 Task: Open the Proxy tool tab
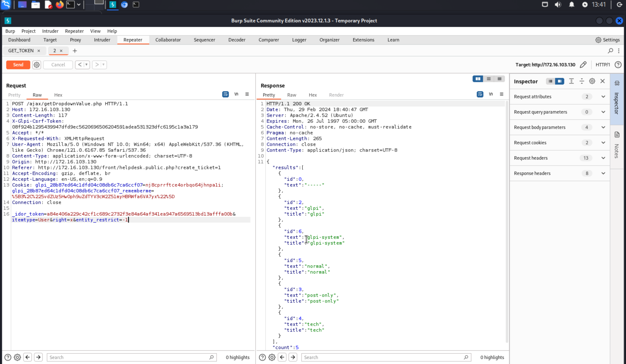(75, 40)
